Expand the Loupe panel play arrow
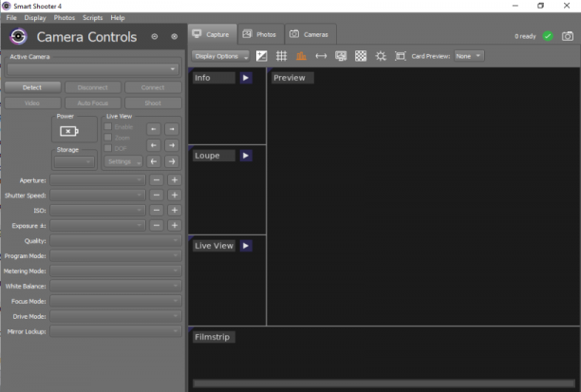Screen dimensions: 581x392 click(246, 156)
